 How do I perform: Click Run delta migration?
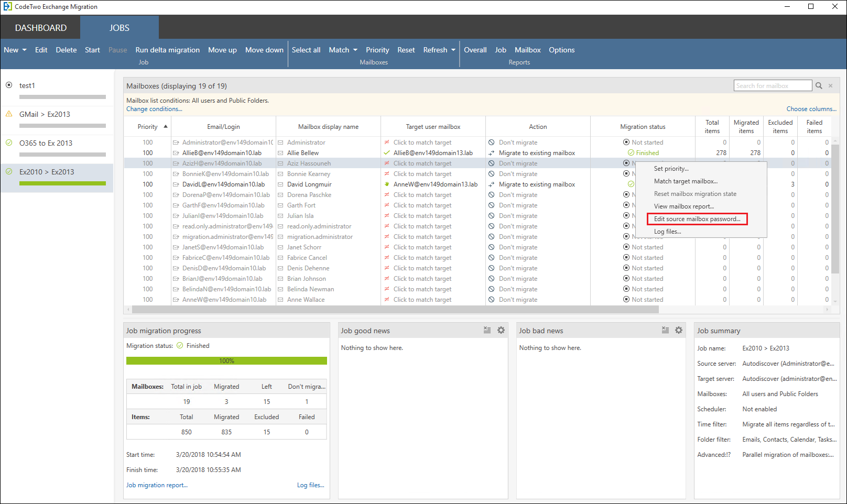pyautogui.click(x=167, y=50)
